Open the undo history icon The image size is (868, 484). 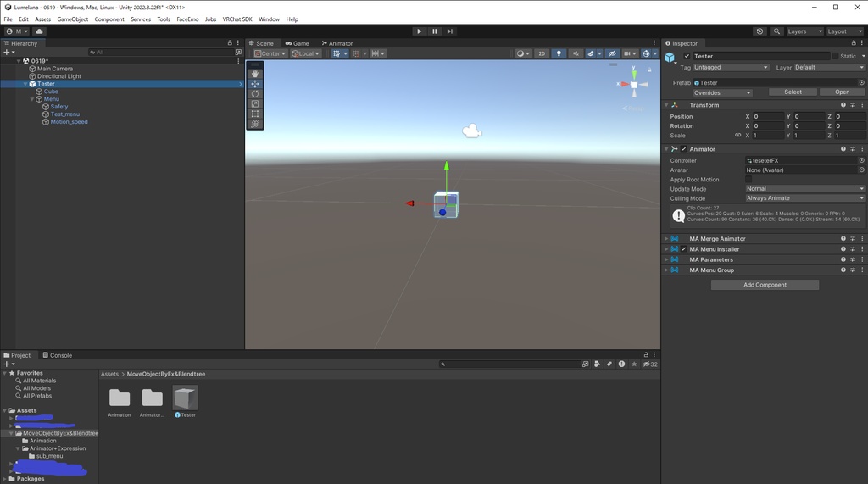759,31
